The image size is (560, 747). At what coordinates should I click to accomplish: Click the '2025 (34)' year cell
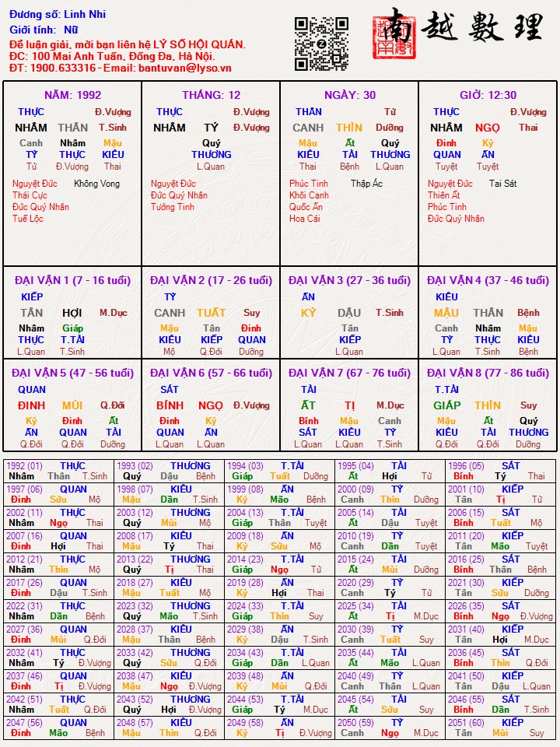tap(390, 612)
